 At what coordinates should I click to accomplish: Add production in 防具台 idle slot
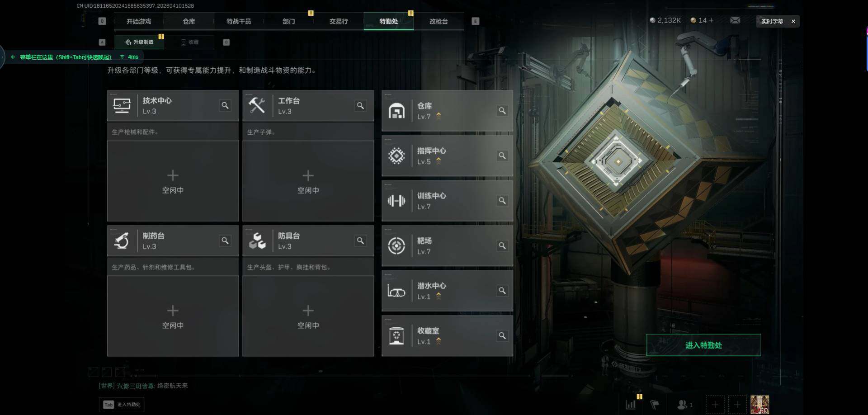(308, 316)
